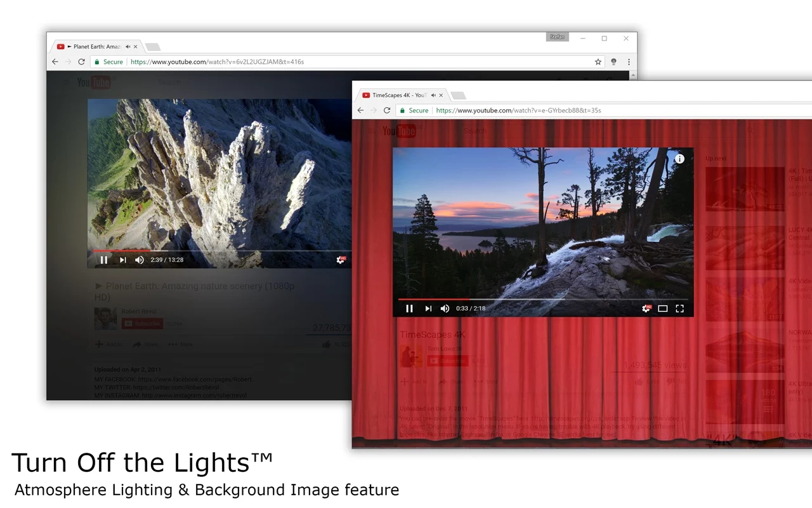Select the Planet Earth browser tab

(96, 46)
